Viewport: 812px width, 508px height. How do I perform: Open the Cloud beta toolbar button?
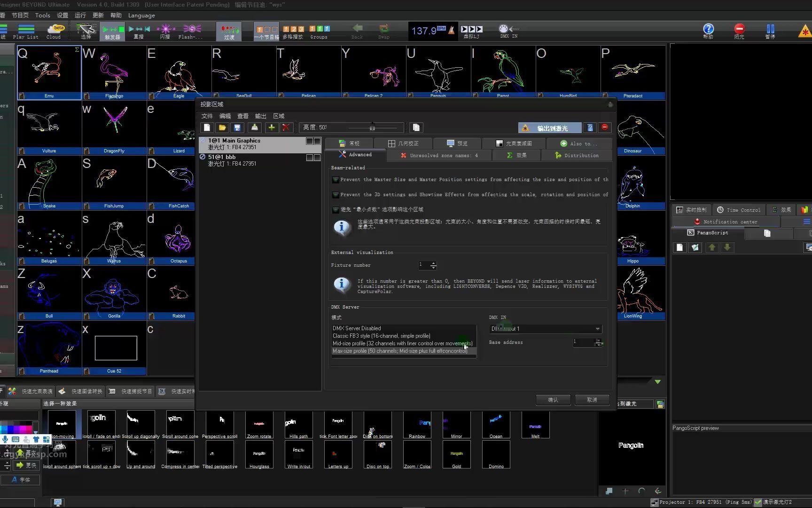[54, 32]
